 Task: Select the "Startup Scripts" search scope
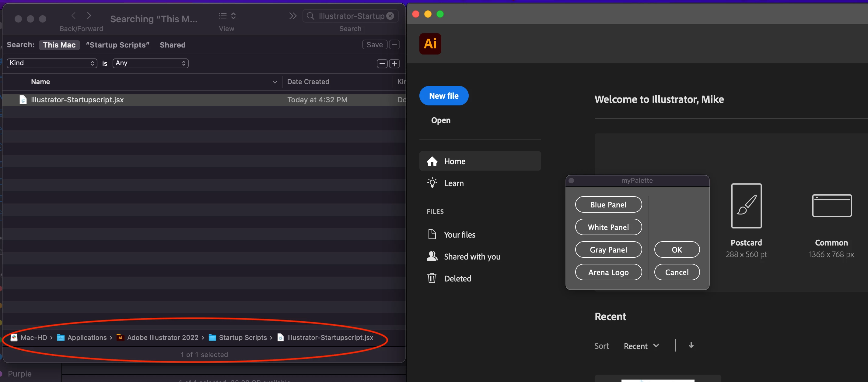tap(117, 45)
